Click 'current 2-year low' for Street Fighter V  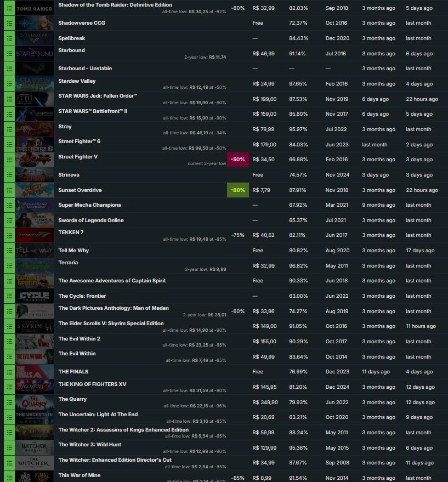207,163
